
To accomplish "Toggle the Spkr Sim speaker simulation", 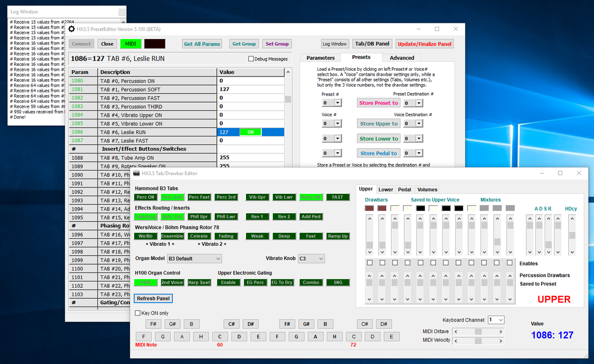I will (172, 216).
